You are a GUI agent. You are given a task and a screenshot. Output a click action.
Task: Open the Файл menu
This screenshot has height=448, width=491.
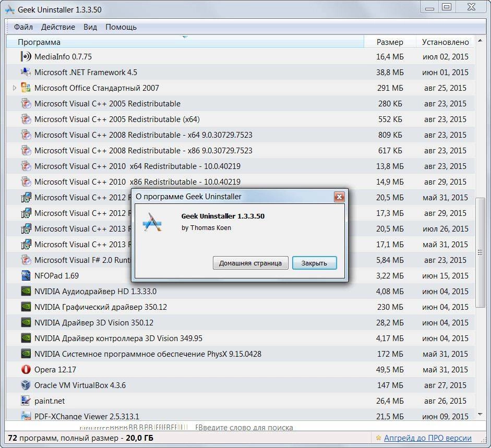(23, 27)
